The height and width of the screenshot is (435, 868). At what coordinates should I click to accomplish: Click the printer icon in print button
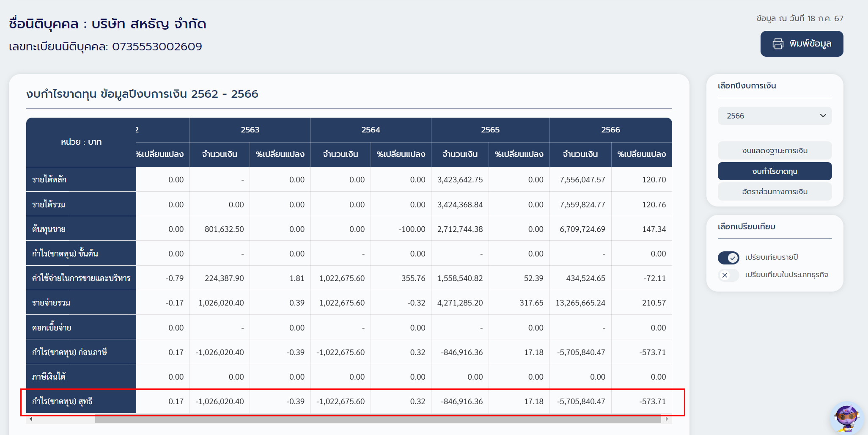(778, 44)
